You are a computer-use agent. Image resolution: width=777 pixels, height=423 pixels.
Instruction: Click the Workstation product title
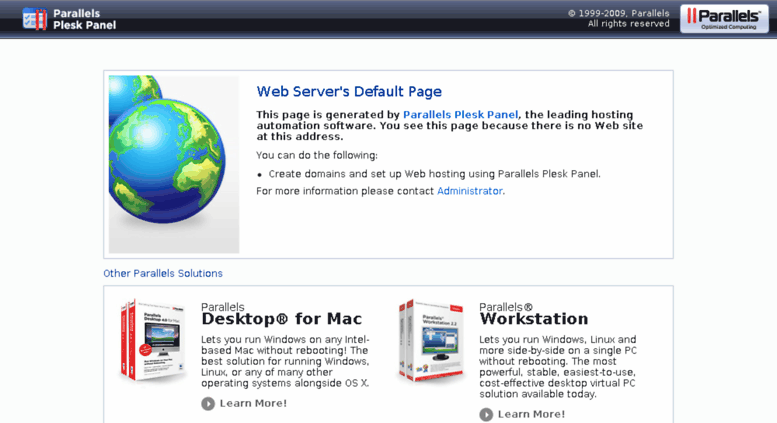click(x=534, y=318)
